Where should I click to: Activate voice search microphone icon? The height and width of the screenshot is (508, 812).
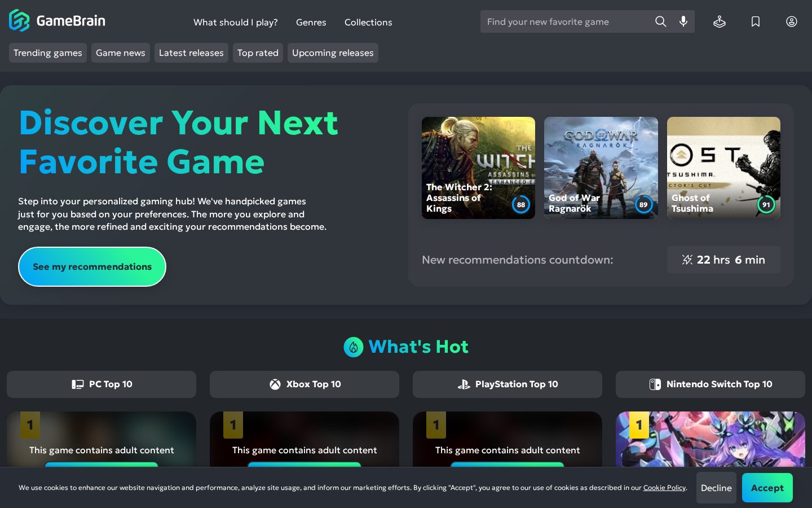(683, 21)
